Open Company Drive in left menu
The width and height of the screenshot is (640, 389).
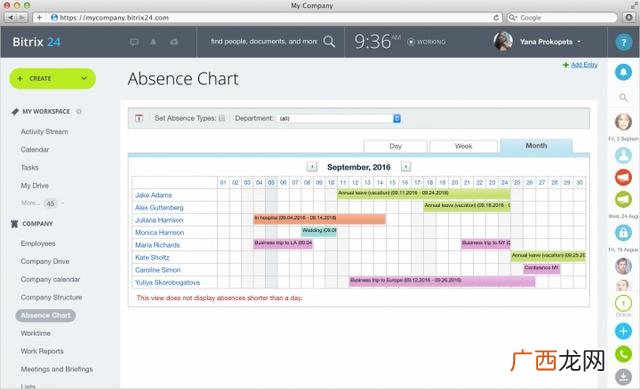click(x=45, y=261)
